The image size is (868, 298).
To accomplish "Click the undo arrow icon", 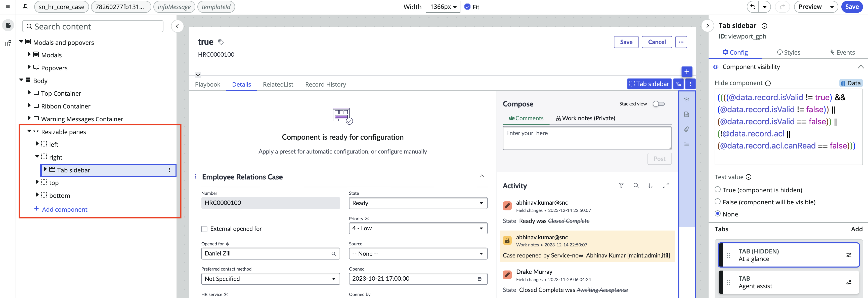I will [753, 7].
